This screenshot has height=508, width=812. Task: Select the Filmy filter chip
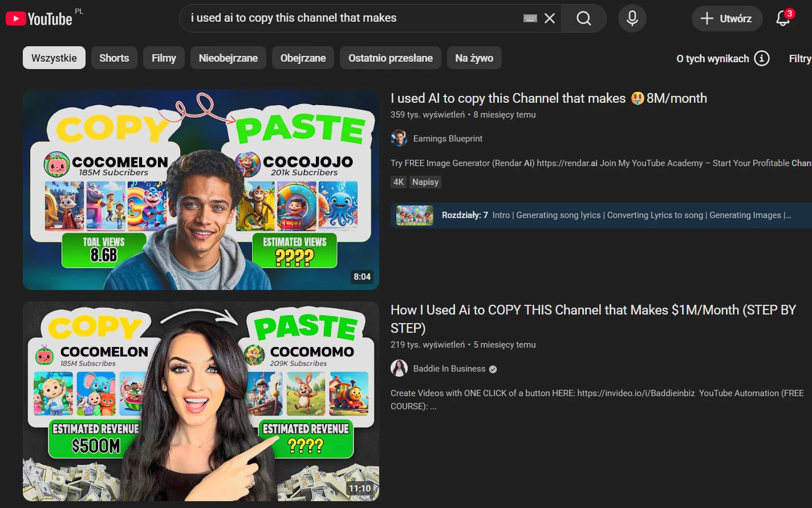[164, 58]
